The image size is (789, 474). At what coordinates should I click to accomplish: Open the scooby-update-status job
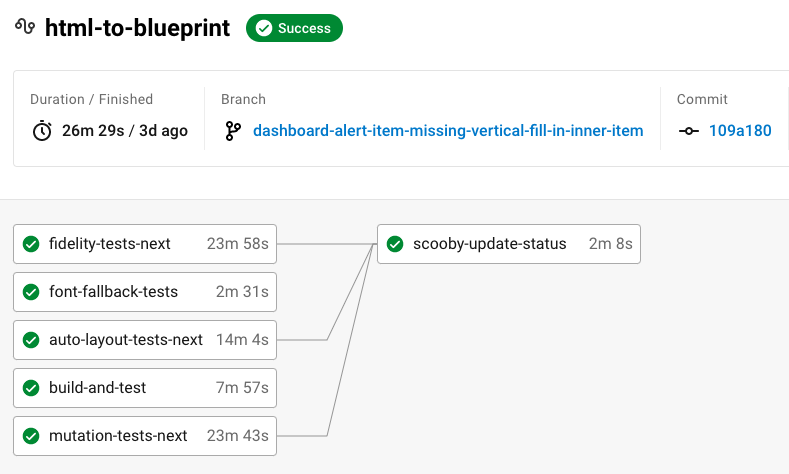coord(489,244)
